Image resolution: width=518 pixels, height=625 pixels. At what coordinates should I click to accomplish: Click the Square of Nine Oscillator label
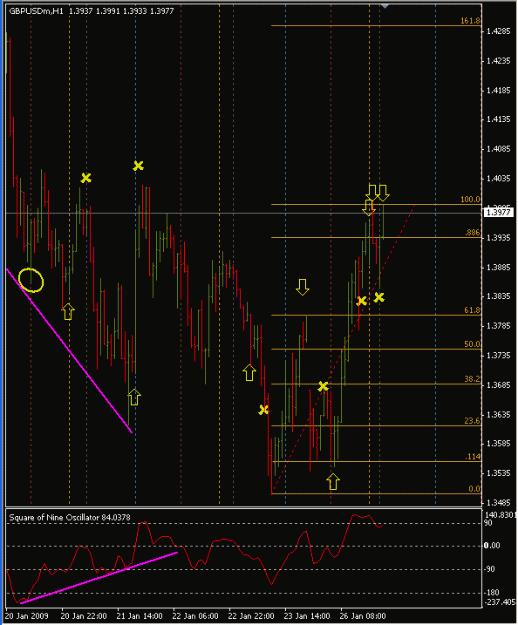tap(70, 517)
